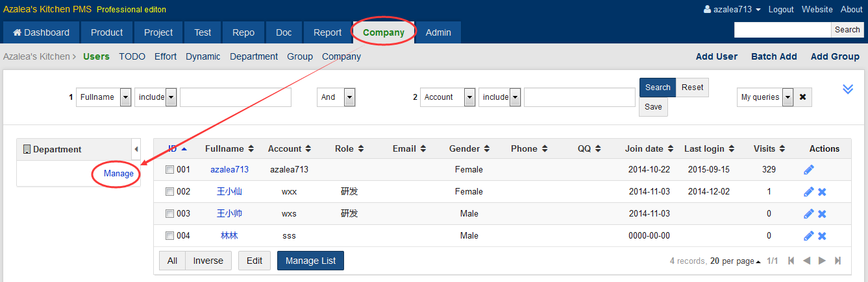Expand search form with double chevron icon
Screen dimensions: 868x282
point(847,89)
